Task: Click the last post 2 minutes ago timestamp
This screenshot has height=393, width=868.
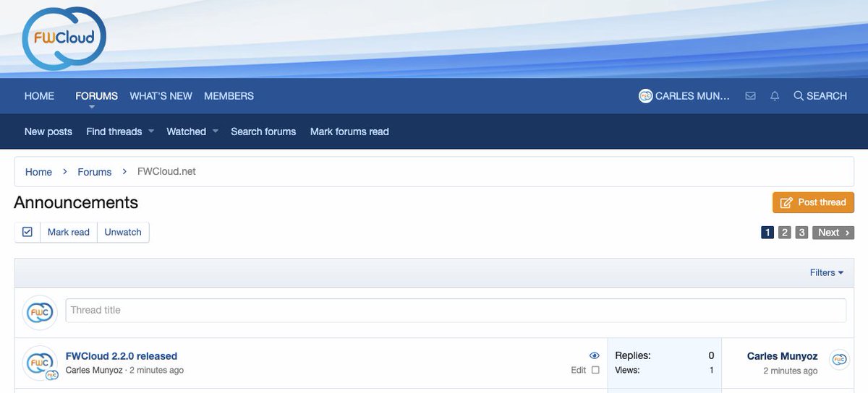Action: click(791, 371)
